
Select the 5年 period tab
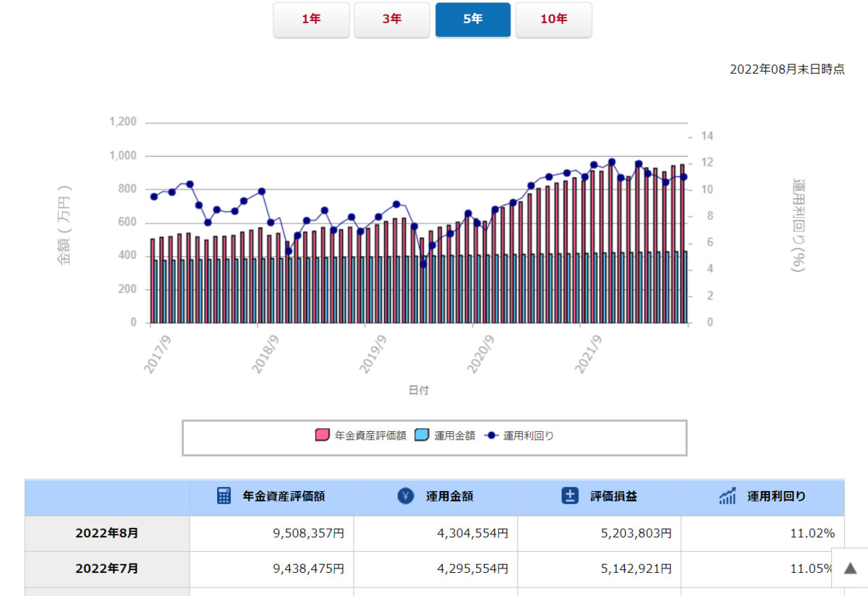click(473, 20)
